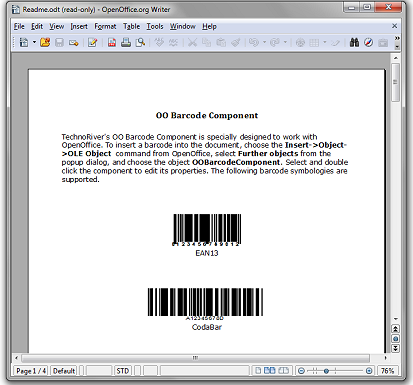
Task: Click Document as E-mail icon
Action: [73, 42]
